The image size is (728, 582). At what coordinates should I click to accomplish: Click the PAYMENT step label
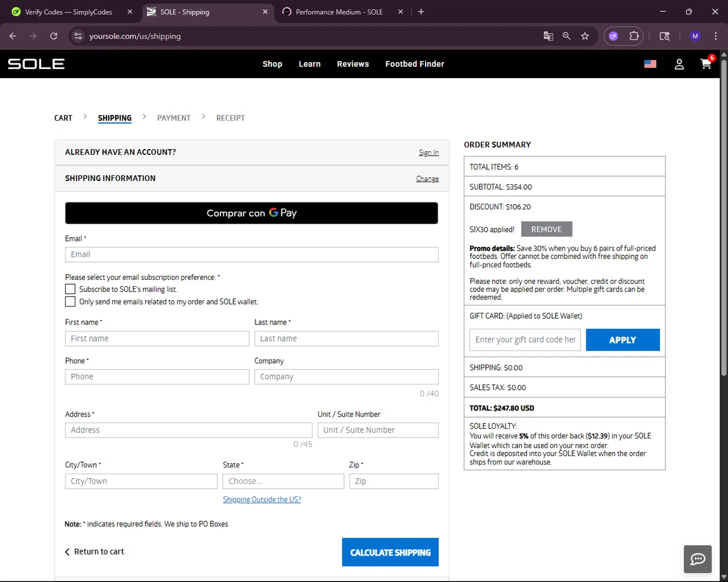pos(174,118)
